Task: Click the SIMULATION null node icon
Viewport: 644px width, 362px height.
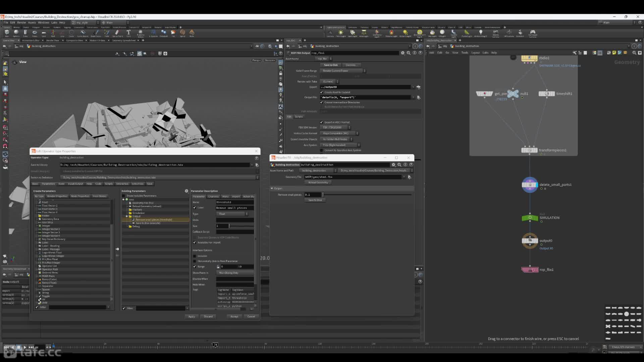Action: [530, 218]
